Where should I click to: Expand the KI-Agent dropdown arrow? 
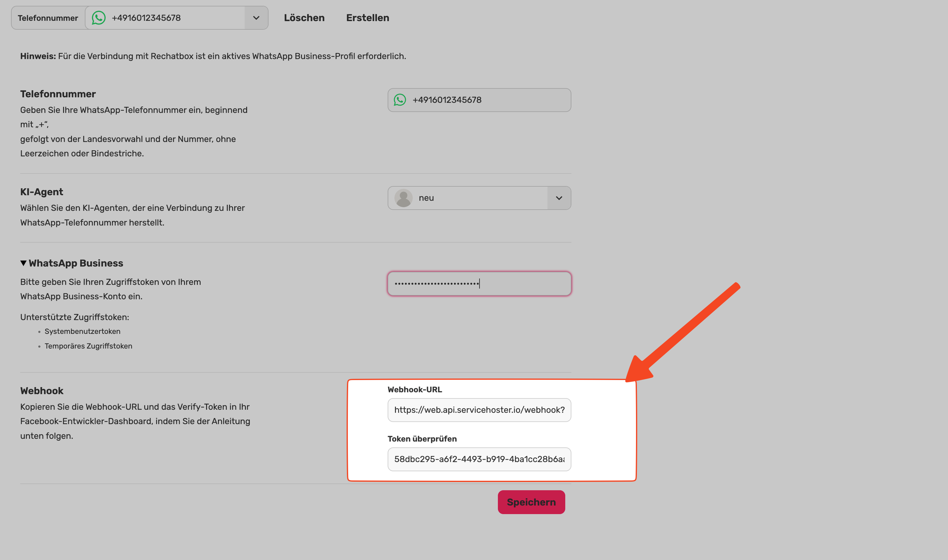point(559,198)
